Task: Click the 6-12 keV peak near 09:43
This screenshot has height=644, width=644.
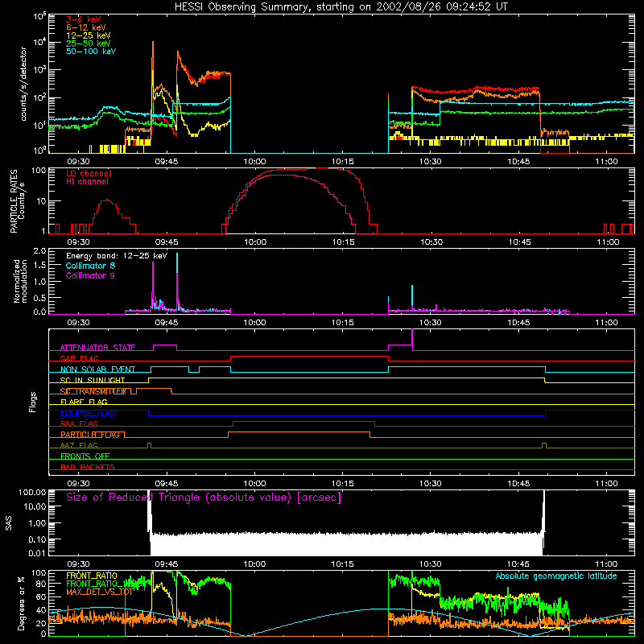Action: [153, 43]
